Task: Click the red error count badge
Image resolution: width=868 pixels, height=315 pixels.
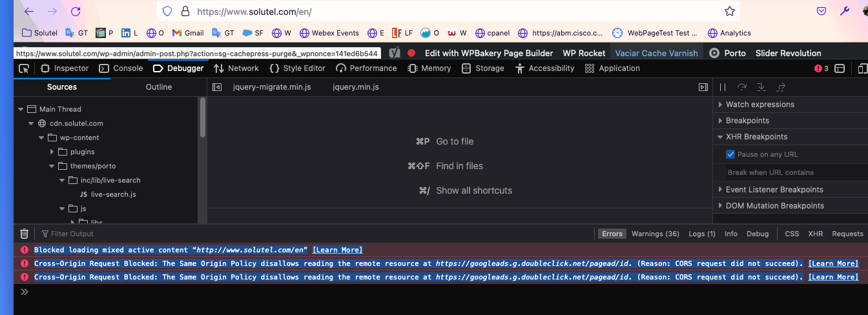Action: pos(821,68)
